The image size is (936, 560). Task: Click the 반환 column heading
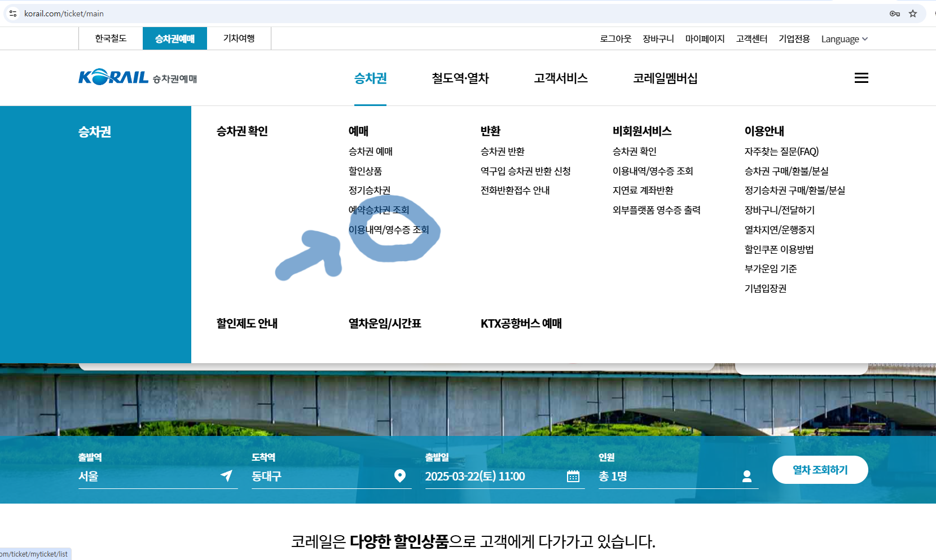[x=490, y=131]
